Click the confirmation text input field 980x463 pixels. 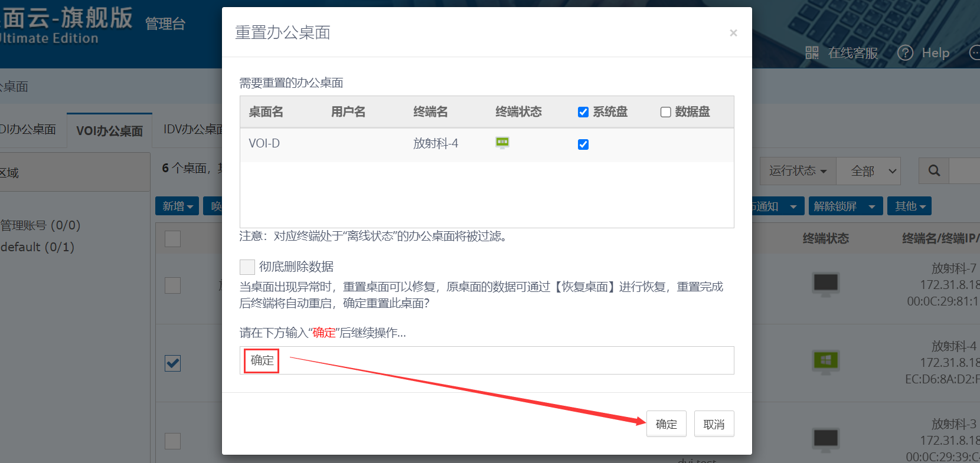[x=502, y=360]
